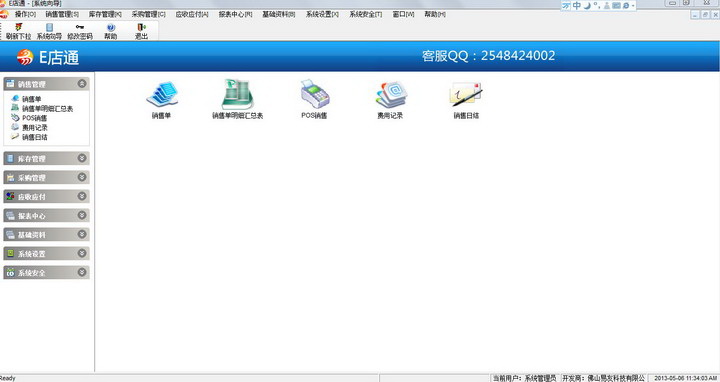Toggle the moon half-width IME icon
This screenshot has width=720, height=382.
click(x=587, y=6)
